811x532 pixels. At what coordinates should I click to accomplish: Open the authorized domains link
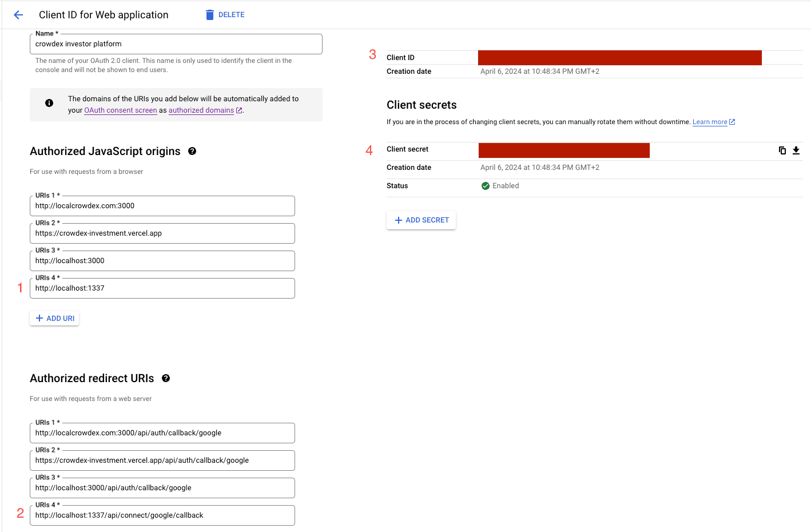tap(201, 110)
